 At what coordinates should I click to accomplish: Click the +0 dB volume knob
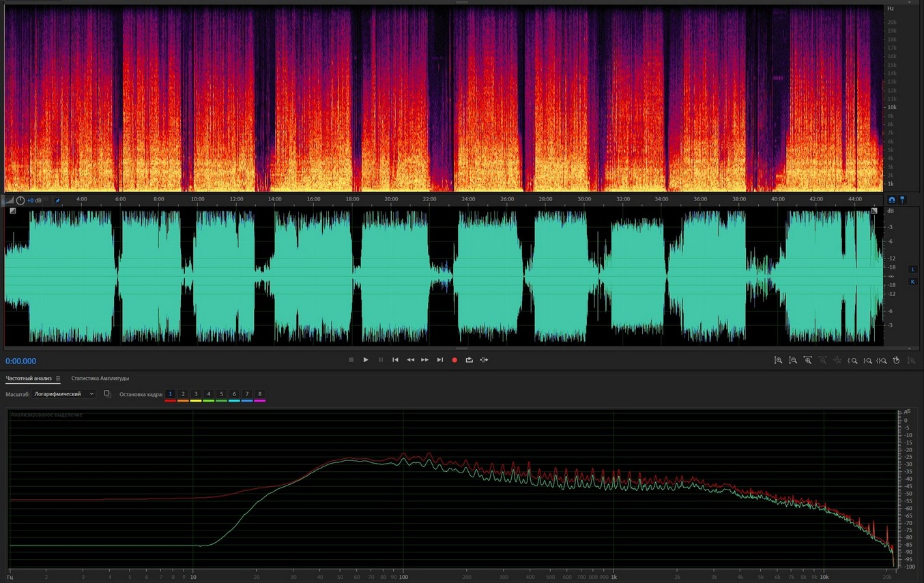coord(20,200)
